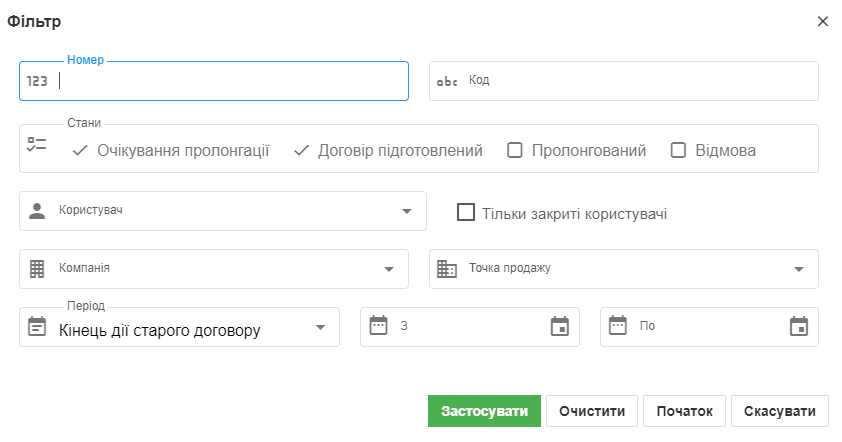Click the left calendar icon of По field
This screenshot has width=842, height=442.
tap(618, 325)
